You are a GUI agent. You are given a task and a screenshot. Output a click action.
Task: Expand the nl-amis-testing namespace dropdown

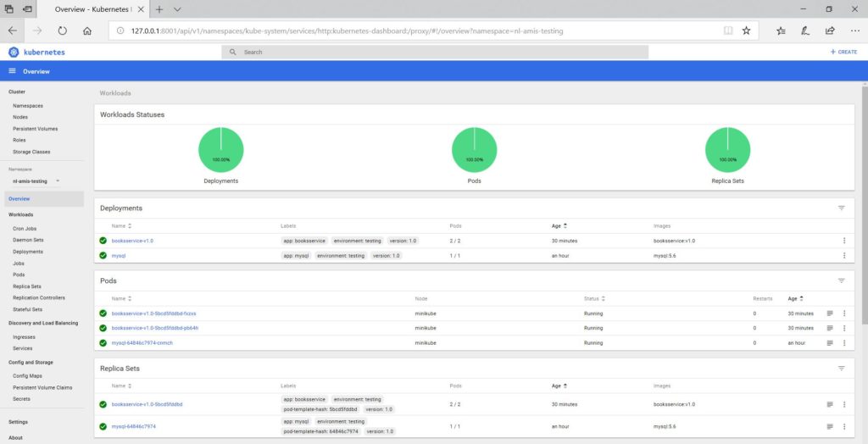point(57,180)
